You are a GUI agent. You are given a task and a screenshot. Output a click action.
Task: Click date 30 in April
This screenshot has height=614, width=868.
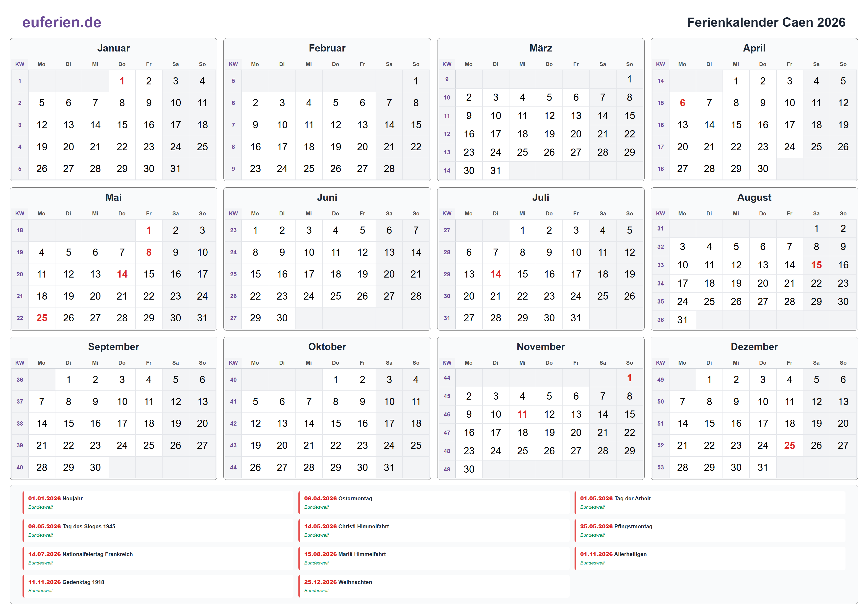tap(763, 169)
